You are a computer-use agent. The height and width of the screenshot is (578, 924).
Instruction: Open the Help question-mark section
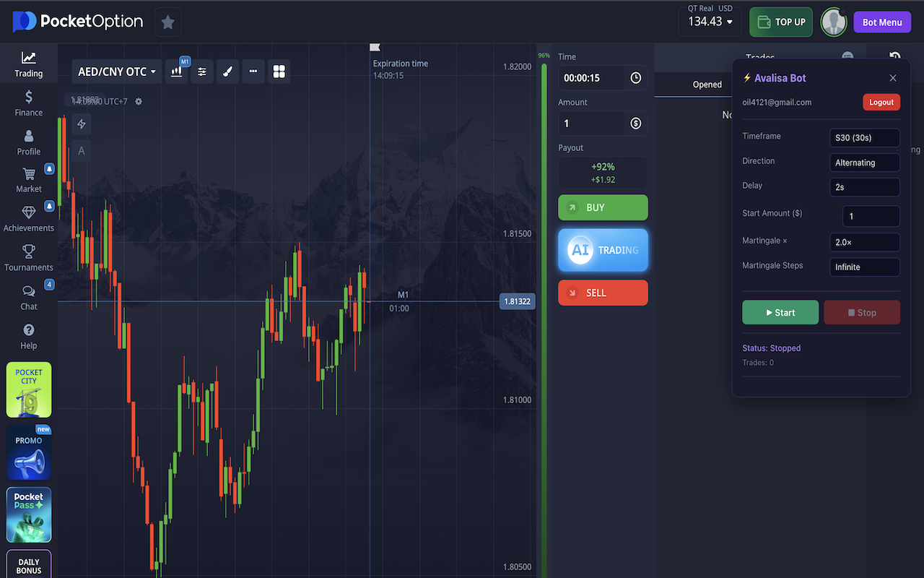click(x=29, y=336)
